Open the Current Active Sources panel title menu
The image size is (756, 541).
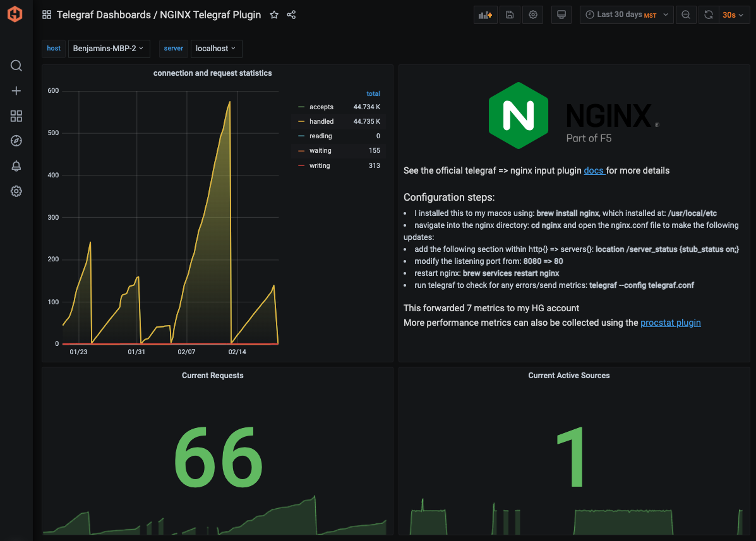(569, 376)
